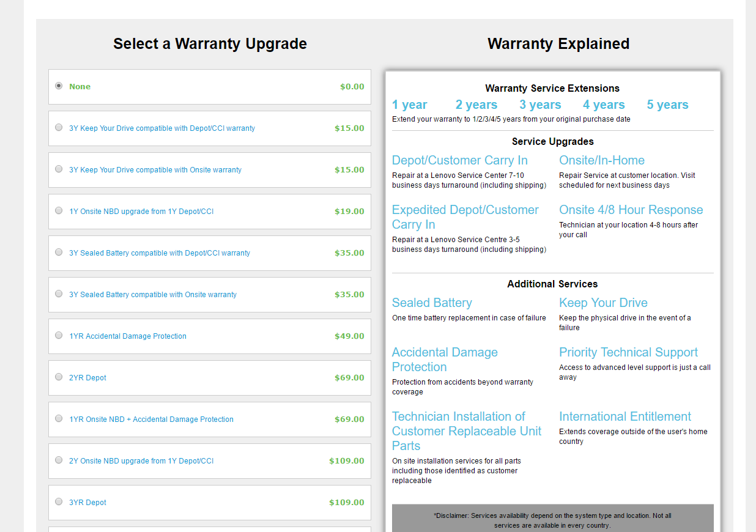Click the 3 years warranty extension heading
The image size is (756, 532).
click(540, 105)
